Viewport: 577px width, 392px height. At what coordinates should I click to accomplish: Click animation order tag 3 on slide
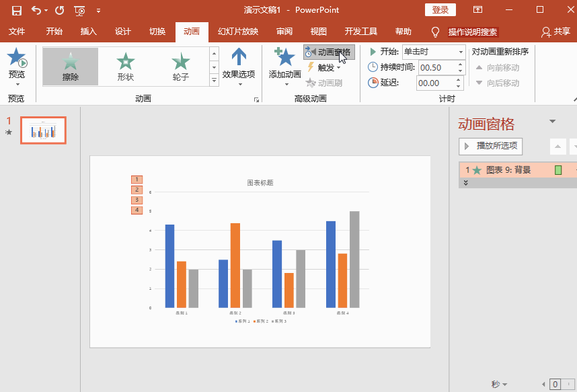tap(137, 200)
